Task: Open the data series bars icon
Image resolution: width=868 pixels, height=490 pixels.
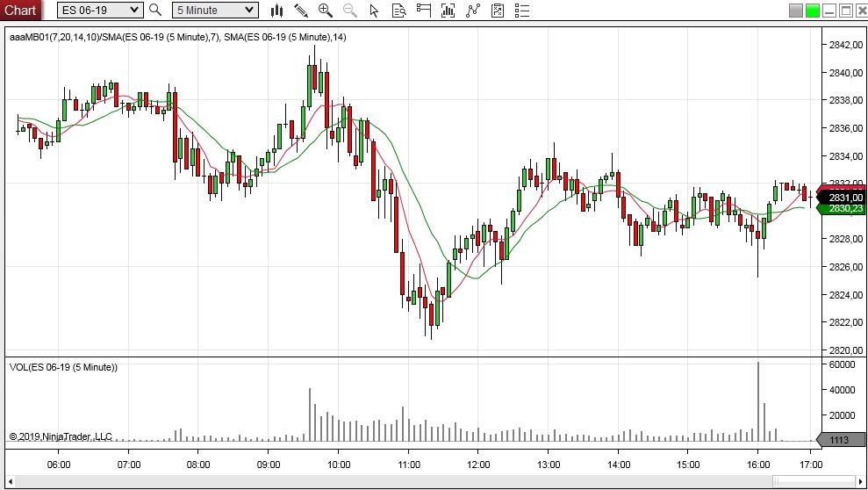Action: click(x=448, y=10)
